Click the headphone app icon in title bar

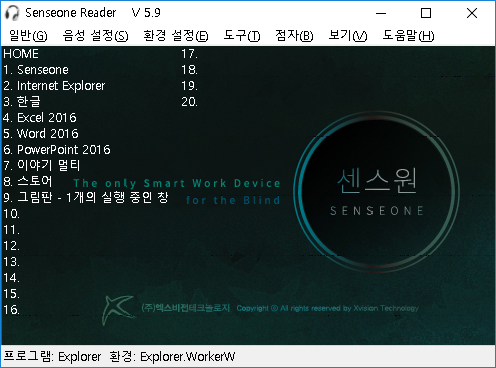pos(12,13)
